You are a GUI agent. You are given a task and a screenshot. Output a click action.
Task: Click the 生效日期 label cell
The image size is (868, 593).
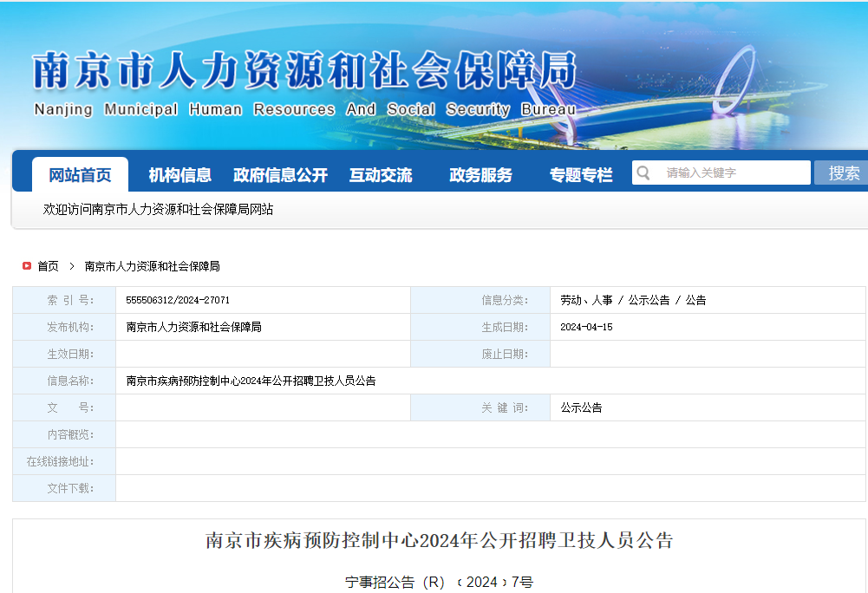[x=64, y=354]
